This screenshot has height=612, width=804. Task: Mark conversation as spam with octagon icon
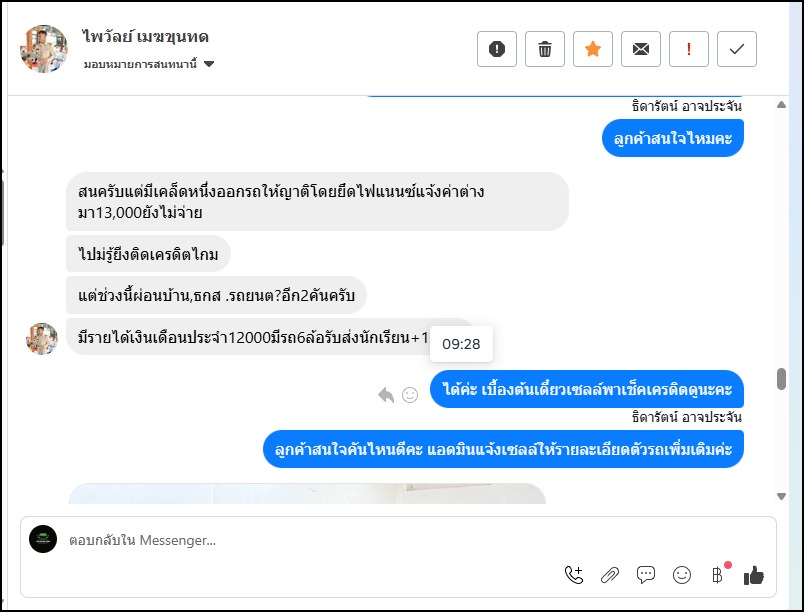click(497, 49)
